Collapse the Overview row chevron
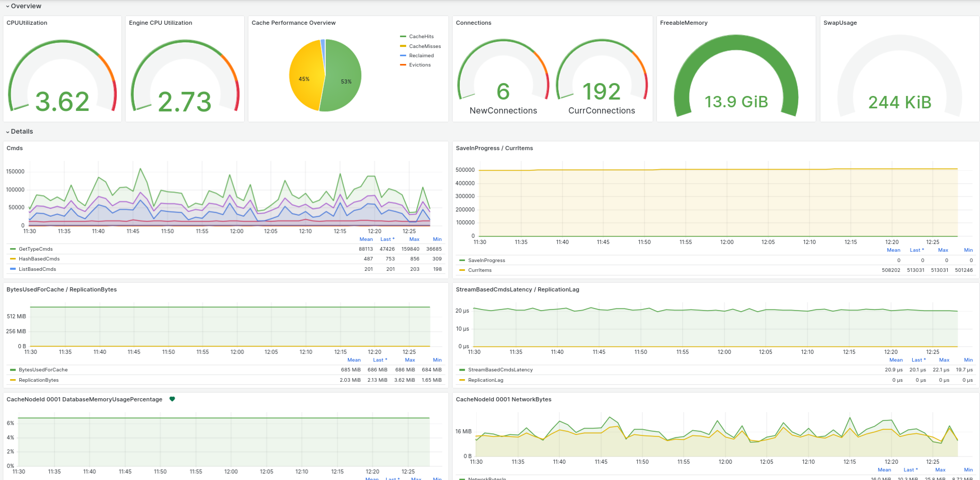980x480 pixels. (x=8, y=6)
